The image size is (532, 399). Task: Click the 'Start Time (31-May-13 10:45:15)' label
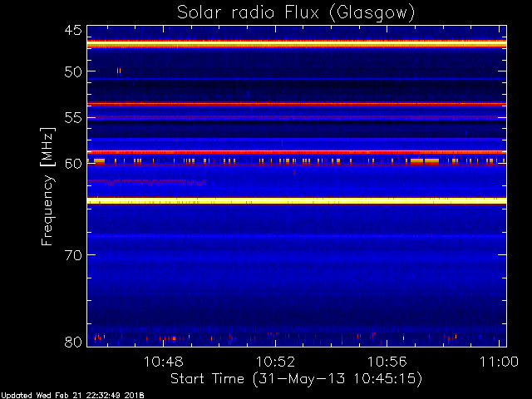click(296, 378)
